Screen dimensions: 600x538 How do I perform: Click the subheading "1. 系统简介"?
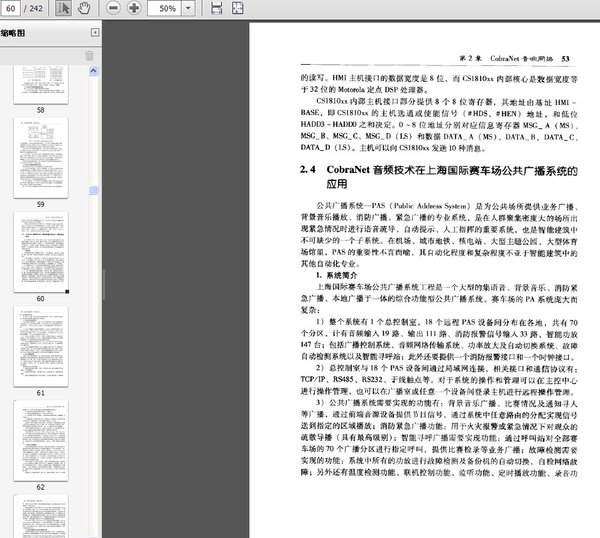point(337,275)
